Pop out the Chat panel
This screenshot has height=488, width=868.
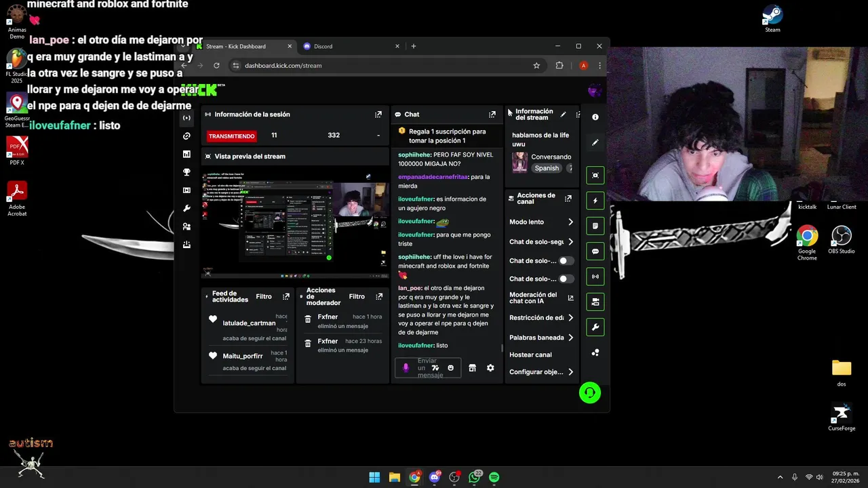[x=492, y=115]
